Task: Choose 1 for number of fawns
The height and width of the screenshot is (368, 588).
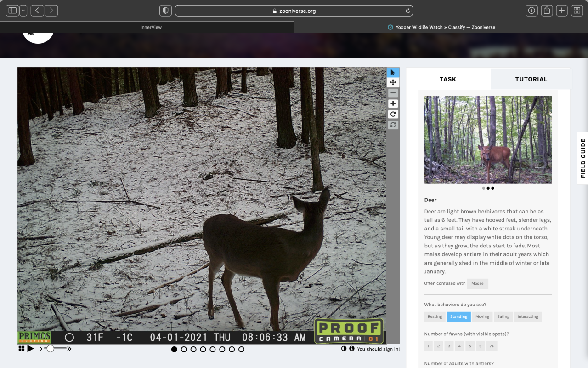Action: pos(429,346)
